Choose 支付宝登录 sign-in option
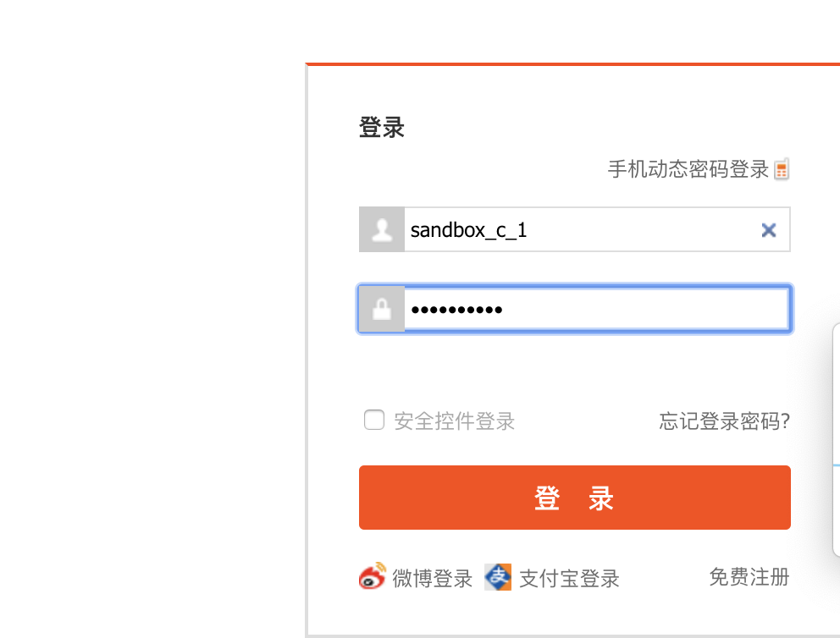This screenshot has width=840, height=638. pyautogui.click(x=569, y=578)
